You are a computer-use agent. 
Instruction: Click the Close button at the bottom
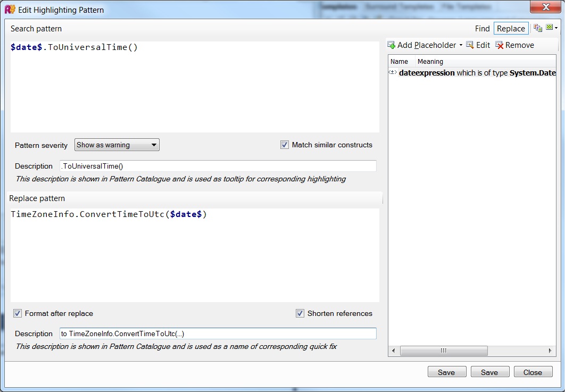coord(533,372)
